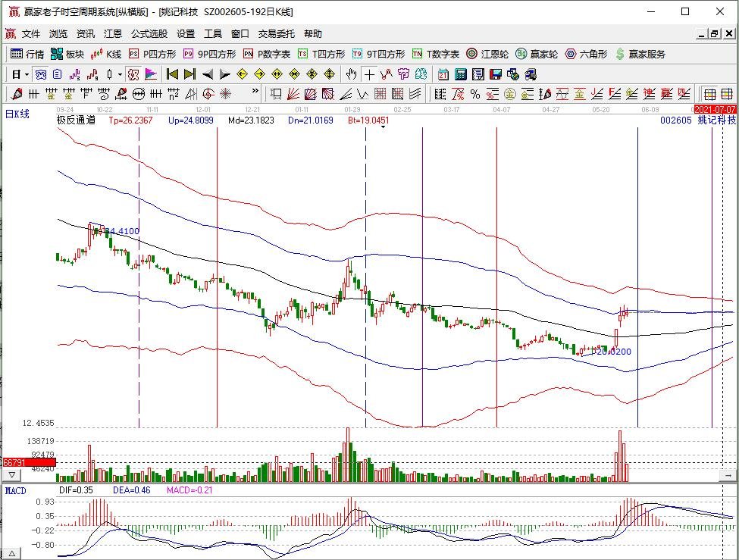Expand the volume panel down-triangle
739x560 pixels.
click(x=12, y=475)
